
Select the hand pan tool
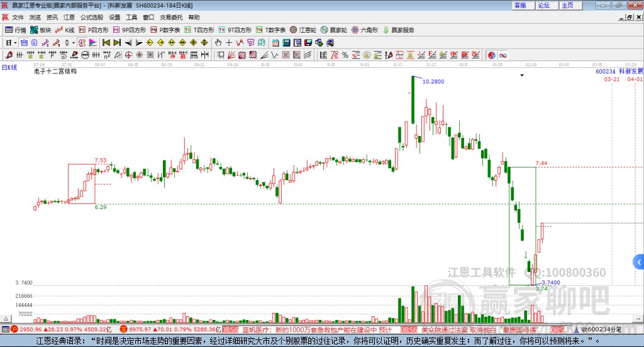[x=218, y=43]
